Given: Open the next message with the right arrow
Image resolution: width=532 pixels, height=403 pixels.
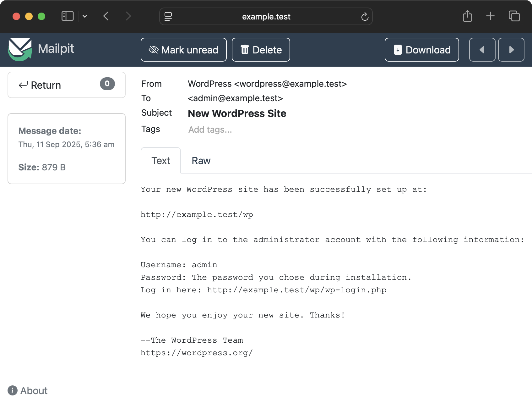Looking at the screenshot, I should (x=511, y=50).
